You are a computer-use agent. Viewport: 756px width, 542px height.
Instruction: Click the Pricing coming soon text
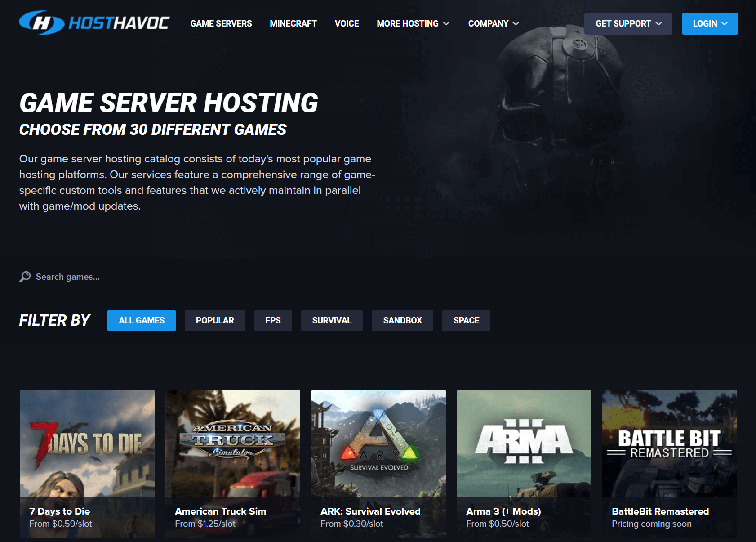click(x=652, y=524)
